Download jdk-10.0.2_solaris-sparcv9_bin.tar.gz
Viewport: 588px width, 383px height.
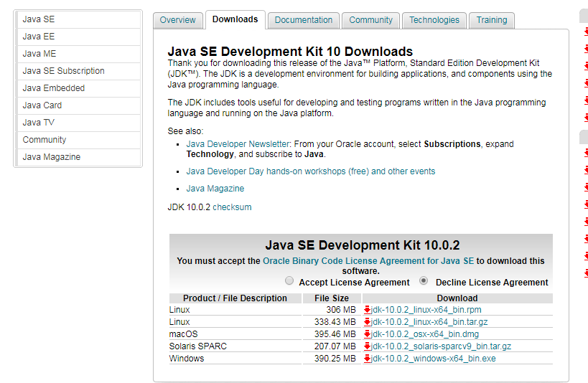click(441, 346)
